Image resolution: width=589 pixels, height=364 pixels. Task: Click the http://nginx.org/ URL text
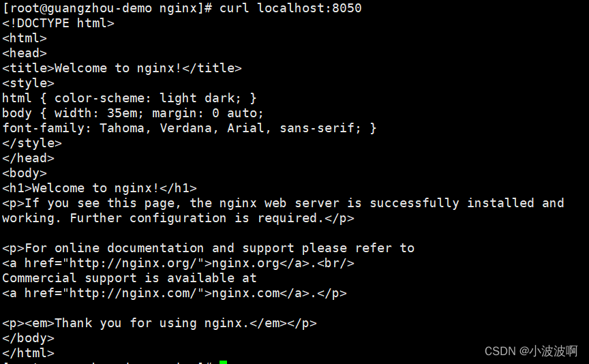tap(133, 263)
